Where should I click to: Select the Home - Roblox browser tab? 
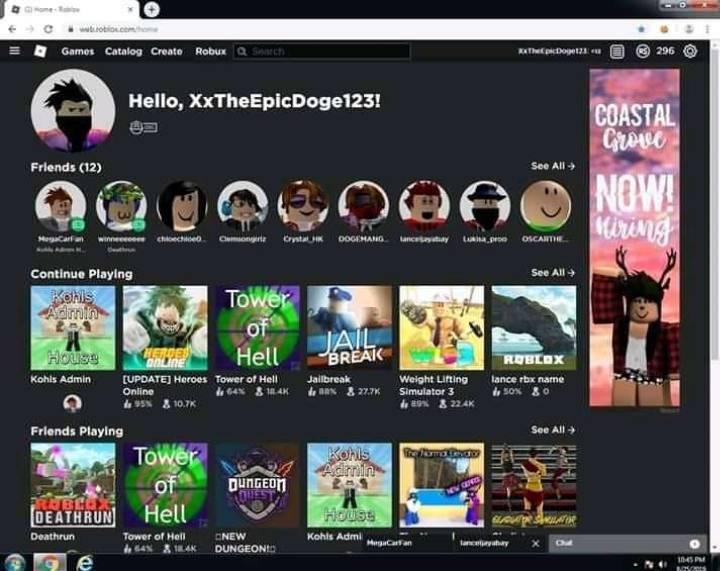click(x=73, y=9)
